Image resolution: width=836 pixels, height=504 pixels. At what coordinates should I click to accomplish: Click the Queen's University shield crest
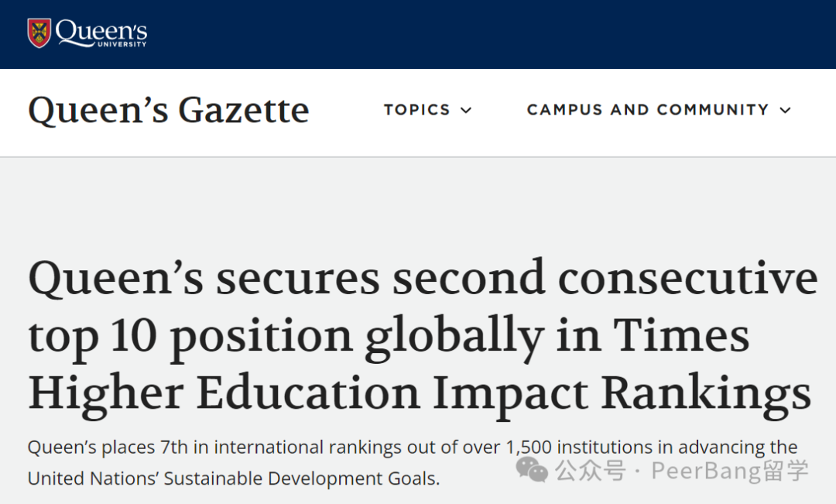click(x=39, y=33)
